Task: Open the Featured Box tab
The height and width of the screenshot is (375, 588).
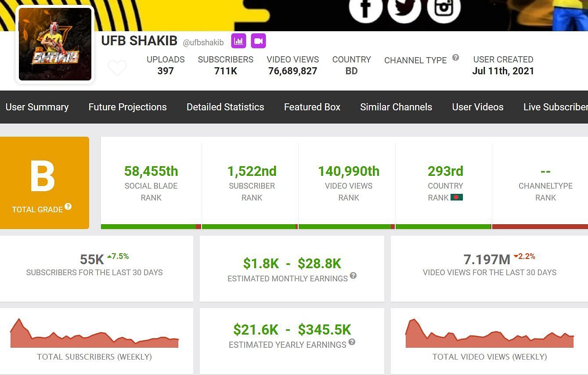Action: click(x=312, y=107)
